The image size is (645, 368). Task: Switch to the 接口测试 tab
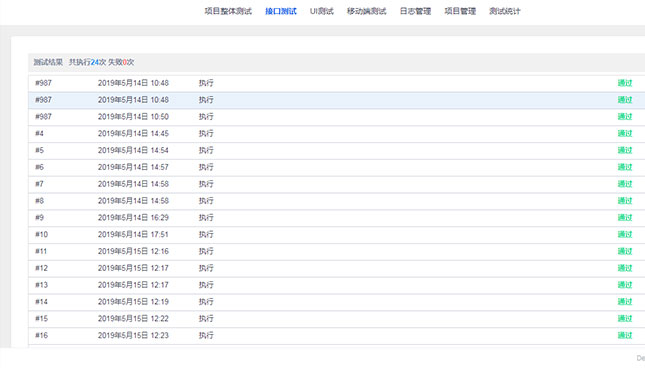[x=281, y=11]
